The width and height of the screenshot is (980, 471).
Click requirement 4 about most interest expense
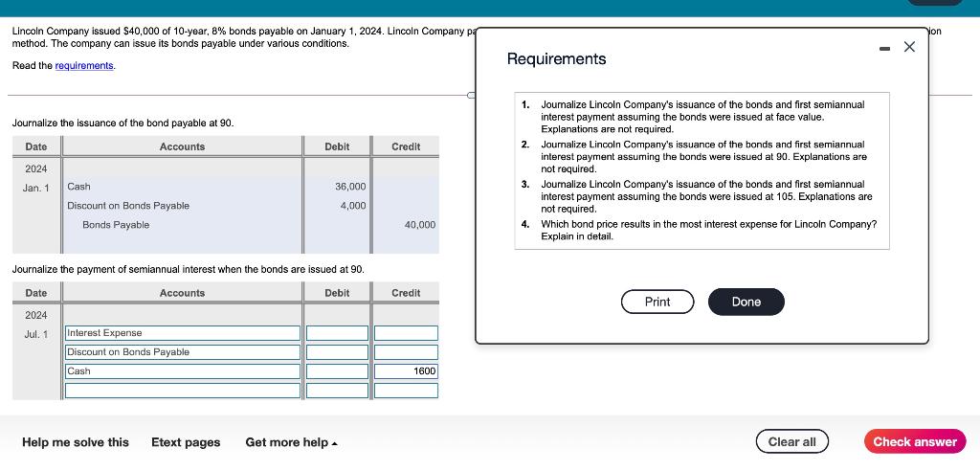(x=708, y=230)
